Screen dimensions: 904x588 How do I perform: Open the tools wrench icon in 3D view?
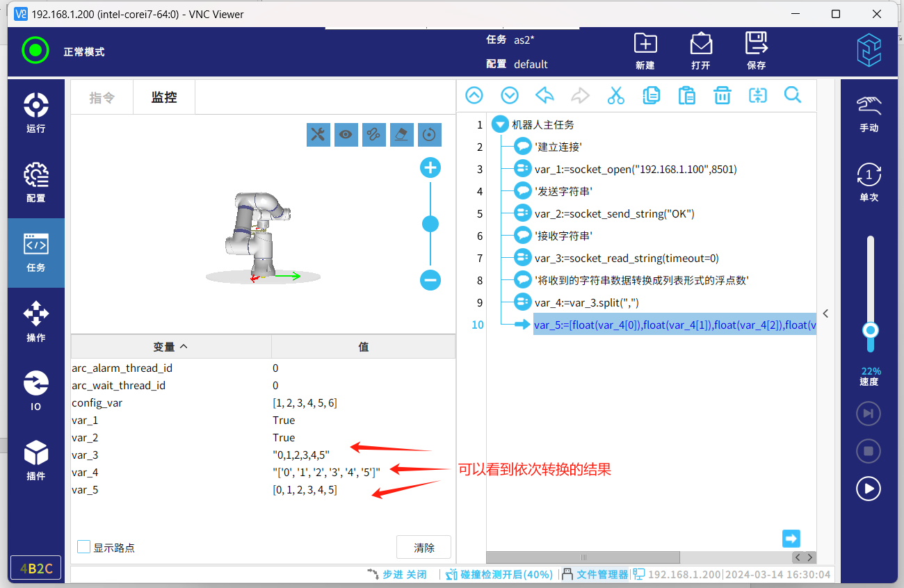(318, 135)
